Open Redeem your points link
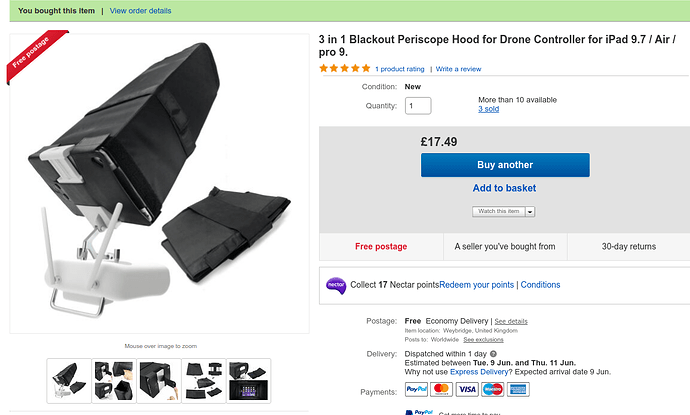The image size is (690, 415). 476,285
